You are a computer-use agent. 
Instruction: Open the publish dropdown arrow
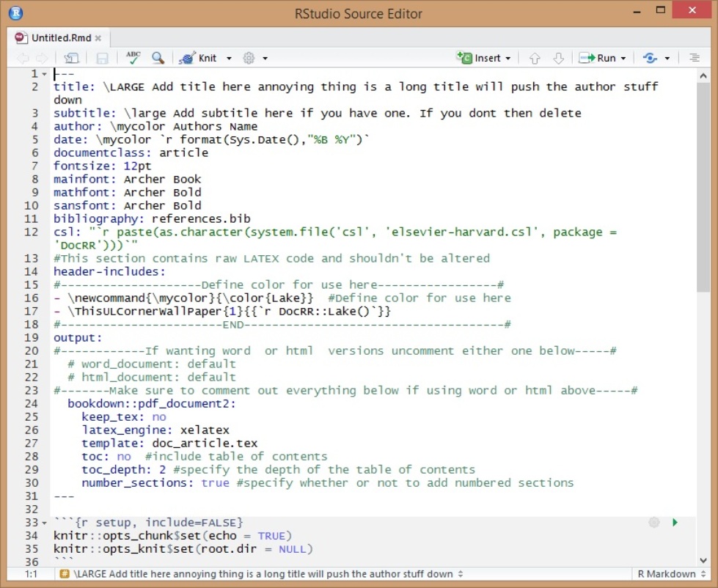point(667,59)
